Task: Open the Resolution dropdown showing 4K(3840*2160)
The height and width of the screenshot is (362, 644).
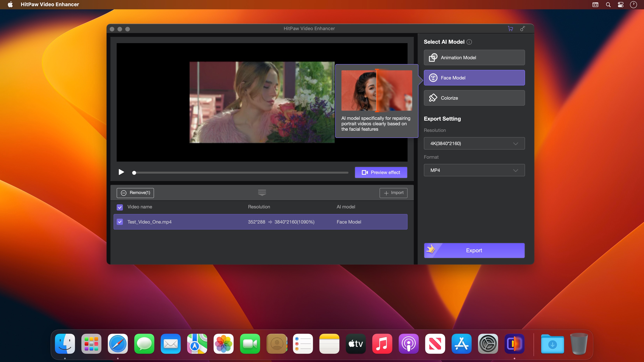Action: (474, 143)
